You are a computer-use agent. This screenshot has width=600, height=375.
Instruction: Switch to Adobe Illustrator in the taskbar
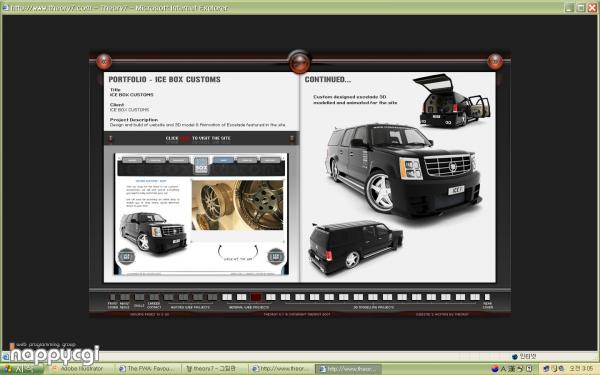78,368
